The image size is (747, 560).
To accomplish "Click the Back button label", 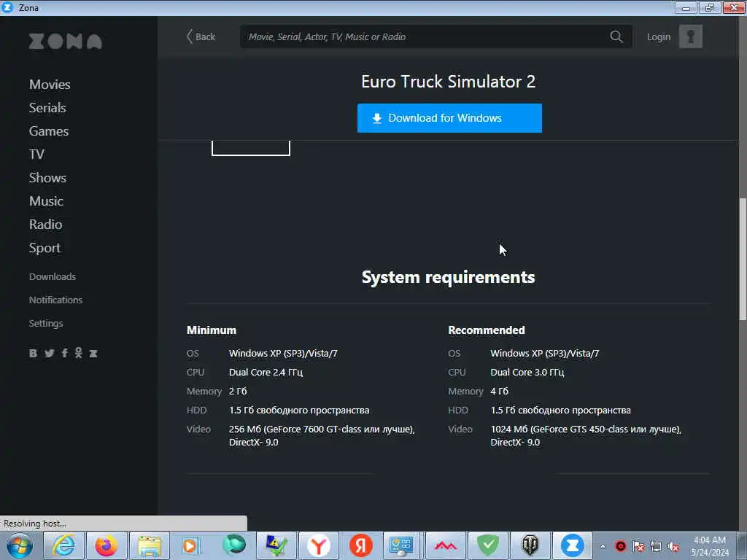I will click(205, 36).
